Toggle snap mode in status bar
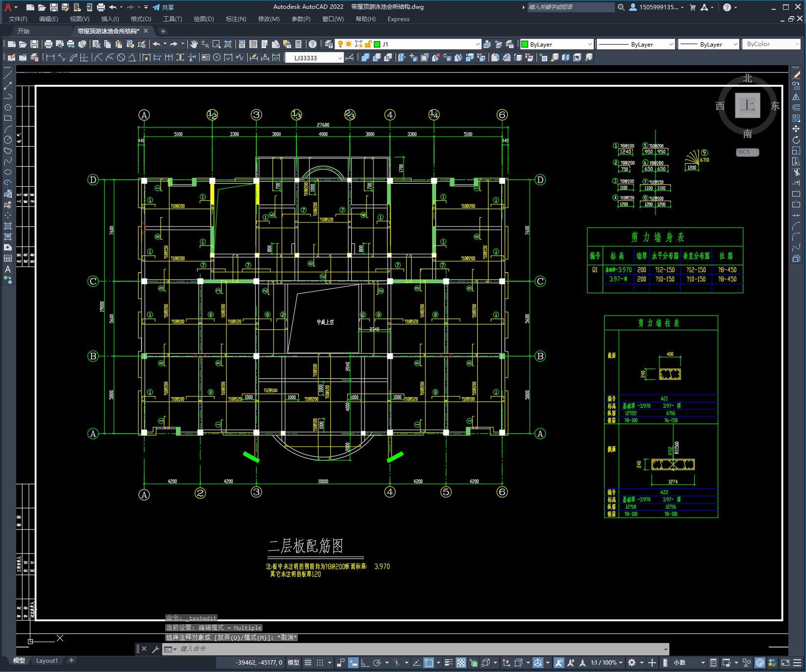 coord(320,663)
